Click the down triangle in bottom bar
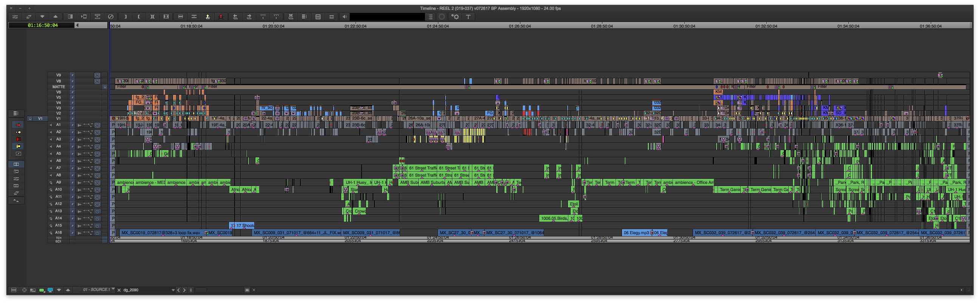This screenshot has height=303, width=980. pyautogui.click(x=59, y=290)
